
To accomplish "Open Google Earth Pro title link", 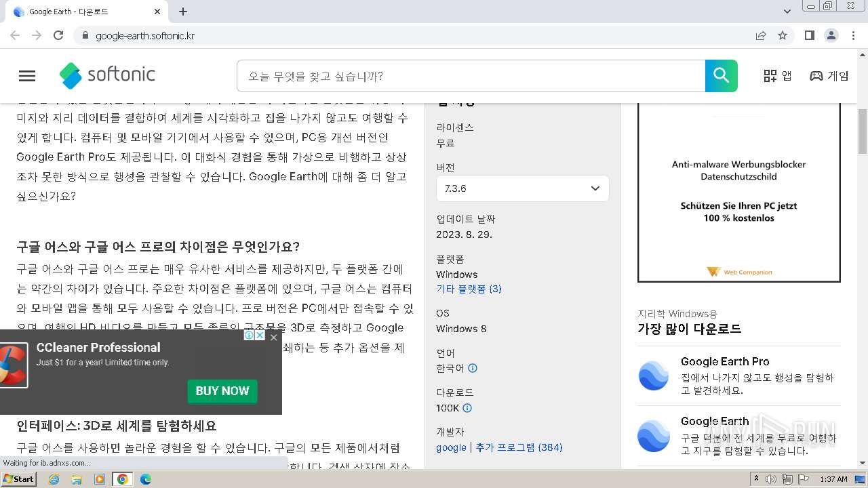I will point(725,361).
